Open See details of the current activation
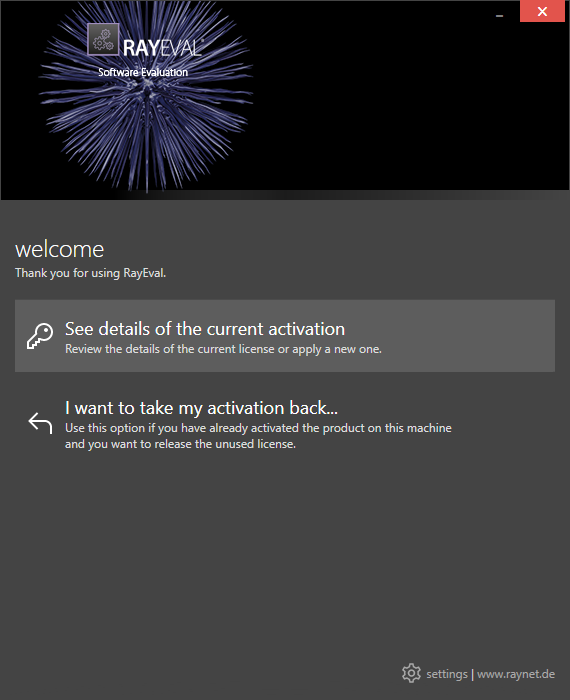Viewport: 570px width, 700px height. point(285,336)
